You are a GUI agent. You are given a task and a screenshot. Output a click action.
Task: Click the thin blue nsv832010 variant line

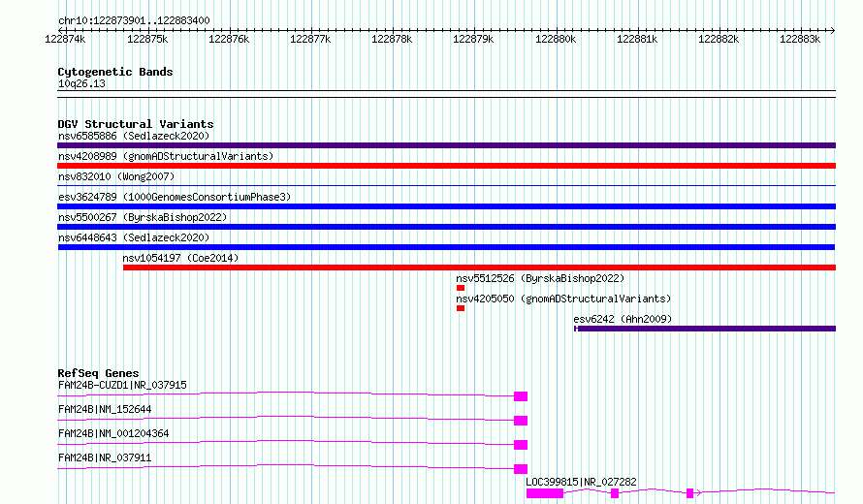(446, 186)
